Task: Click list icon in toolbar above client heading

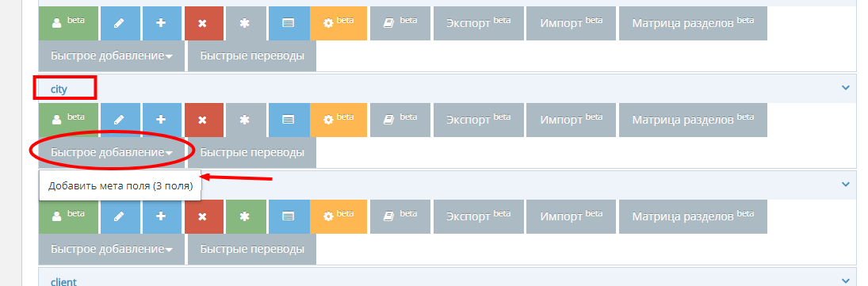Action: [x=289, y=217]
